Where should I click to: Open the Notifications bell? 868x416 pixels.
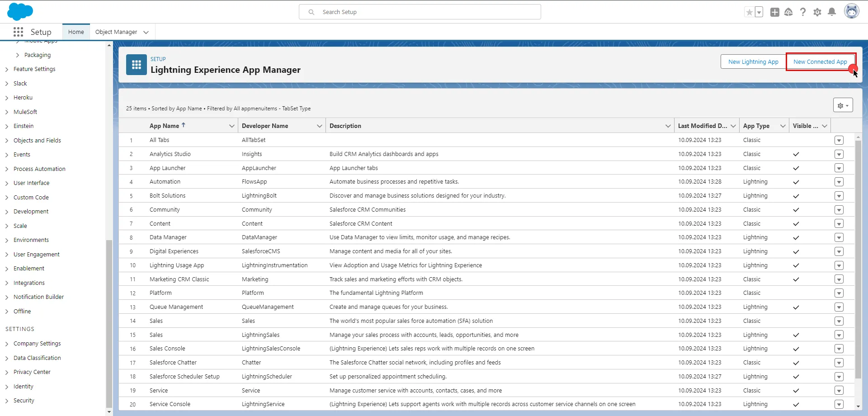point(832,12)
